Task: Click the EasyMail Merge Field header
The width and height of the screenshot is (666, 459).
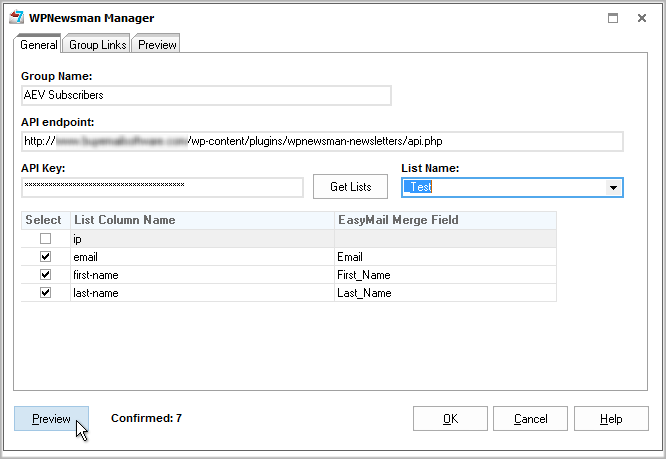Action: click(445, 220)
